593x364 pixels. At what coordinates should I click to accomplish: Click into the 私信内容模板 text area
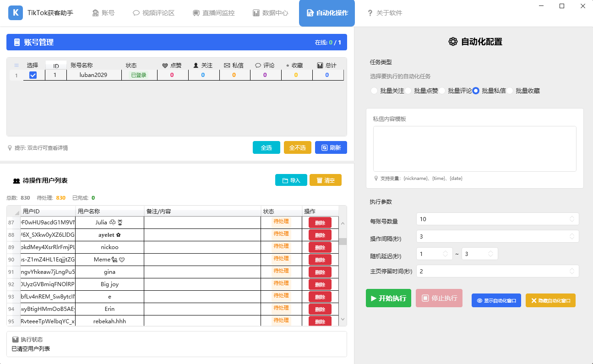click(x=474, y=149)
